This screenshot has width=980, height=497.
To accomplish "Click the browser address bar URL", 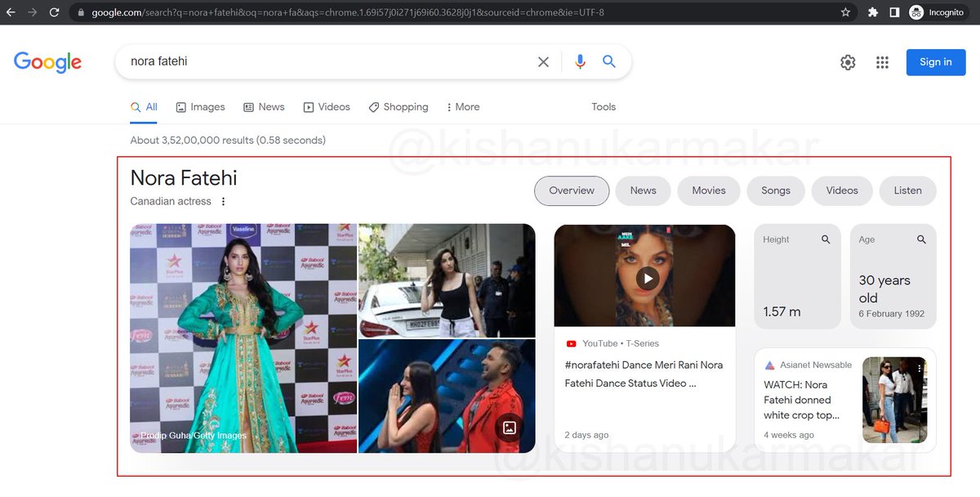I will tap(347, 13).
